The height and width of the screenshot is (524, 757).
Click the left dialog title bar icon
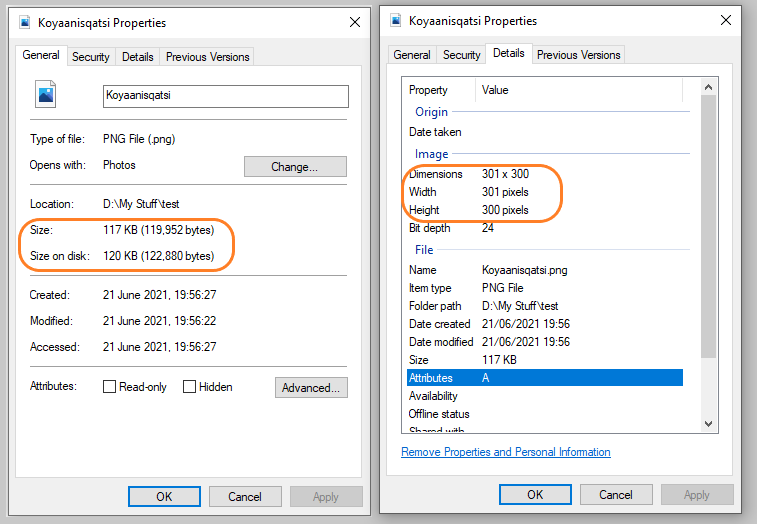pyautogui.click(x=25, y=22)
